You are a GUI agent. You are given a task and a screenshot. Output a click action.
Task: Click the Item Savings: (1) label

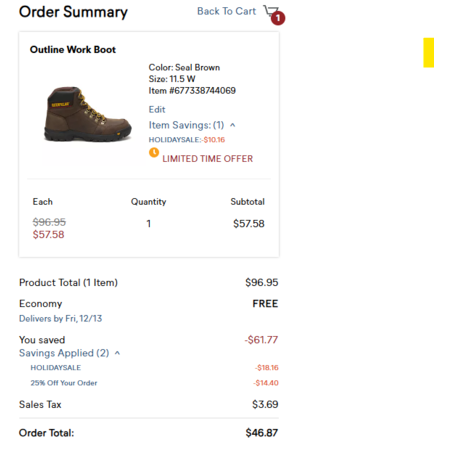point(186,125)
